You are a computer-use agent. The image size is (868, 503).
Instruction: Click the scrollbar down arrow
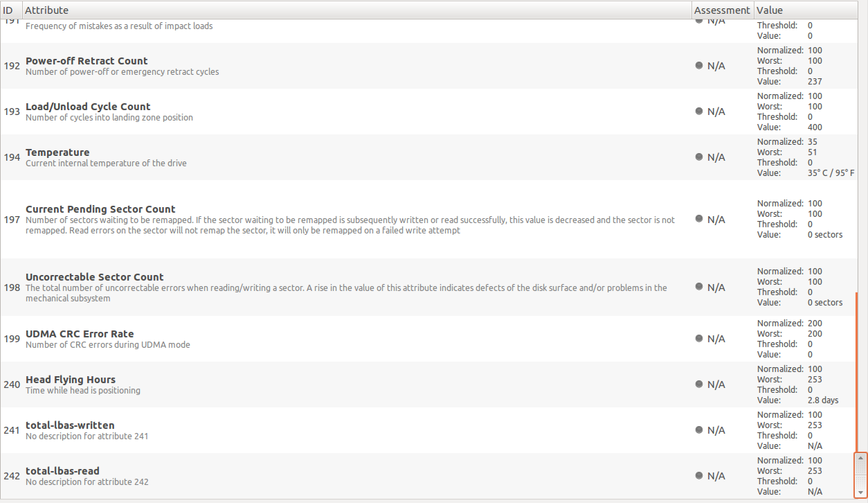click(860, 492)
